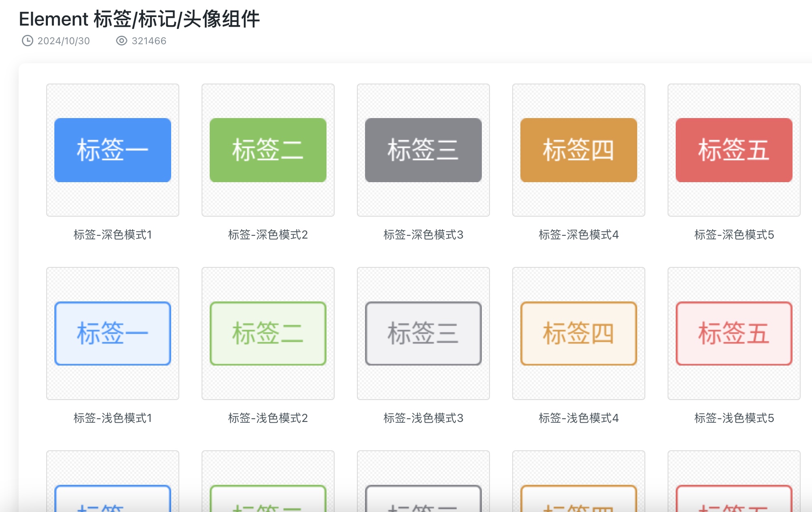Click the caption 标签-深色模式3

pyautogui.click(x=423, y=234)
